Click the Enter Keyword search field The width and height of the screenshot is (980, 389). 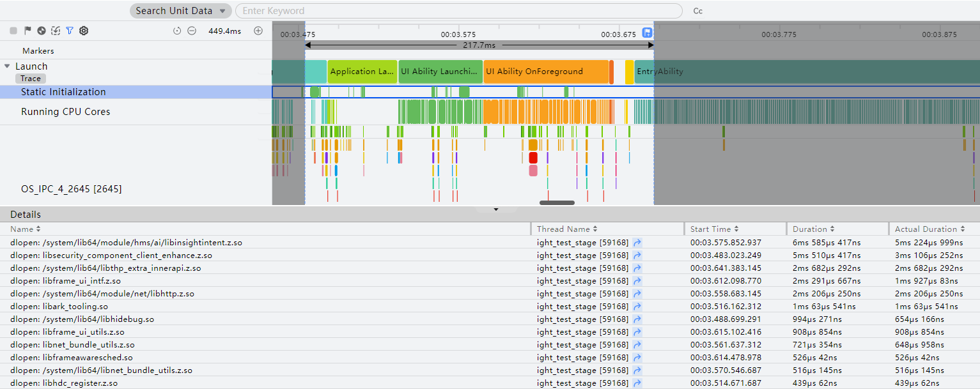pyautogui.click(x=459, y=11)
